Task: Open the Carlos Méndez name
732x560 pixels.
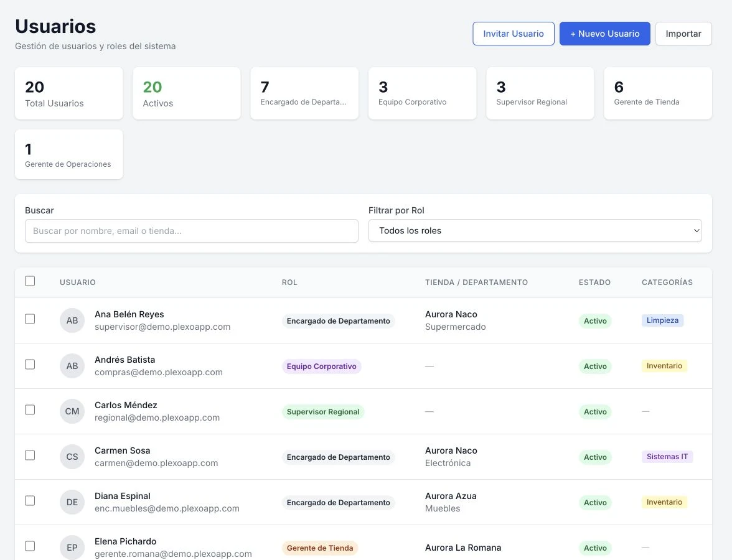Action: 126,405
